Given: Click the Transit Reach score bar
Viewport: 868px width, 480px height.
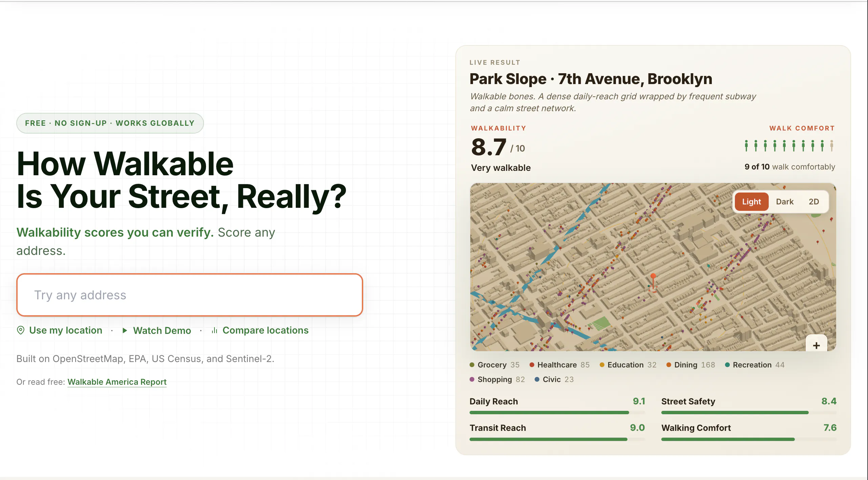Looking at the screenshot, I should (x=557, y=439).
